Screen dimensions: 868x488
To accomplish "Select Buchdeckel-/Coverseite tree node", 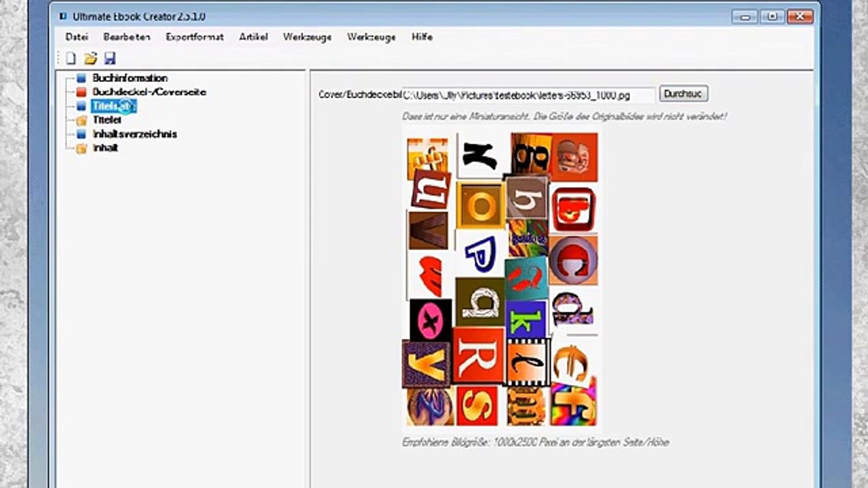I will 149,91.
